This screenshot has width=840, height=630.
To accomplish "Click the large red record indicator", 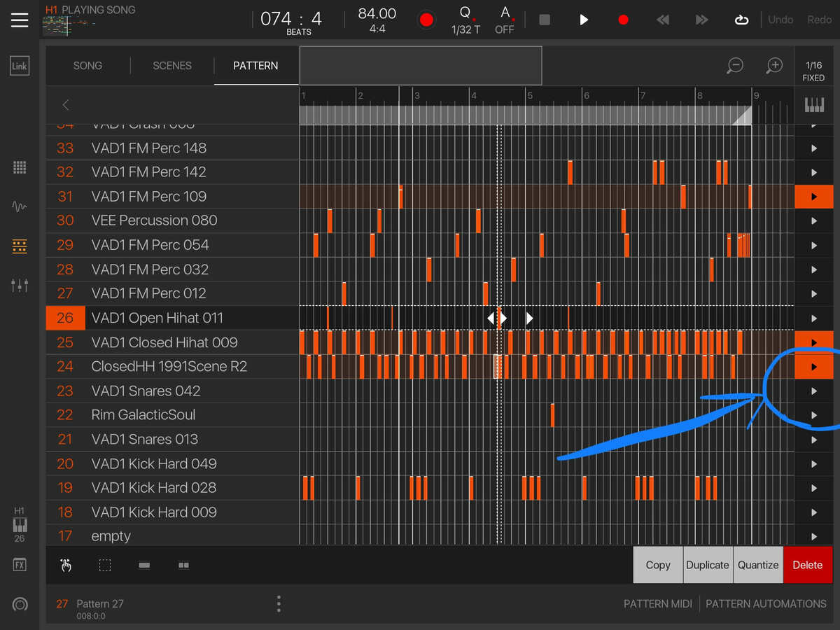I will click(x=426, y=20).
